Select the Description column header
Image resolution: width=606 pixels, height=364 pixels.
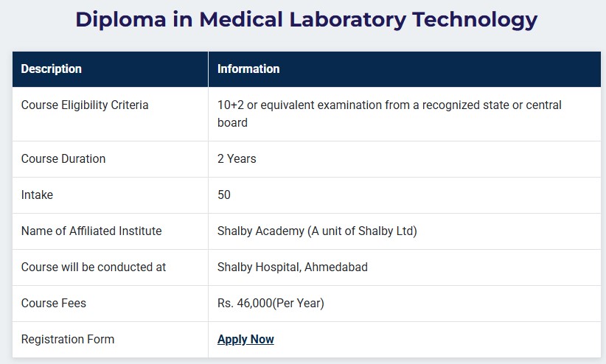[x=52, y=69]
